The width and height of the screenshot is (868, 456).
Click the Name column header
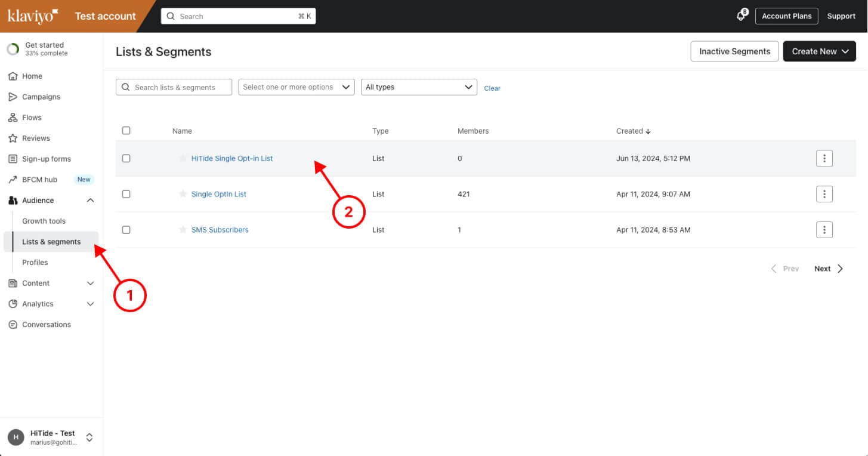182,131
